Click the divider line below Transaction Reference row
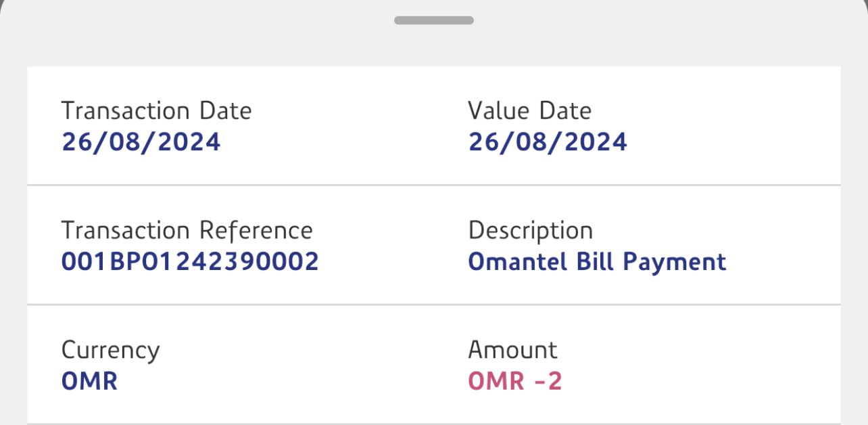This screenshot has width=868, height=425. point(433,305)
